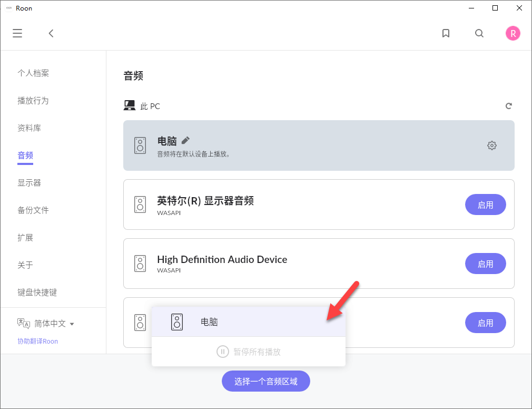
Task: Open the 播放行为 settings tab
Action: (x=33, y=101)
